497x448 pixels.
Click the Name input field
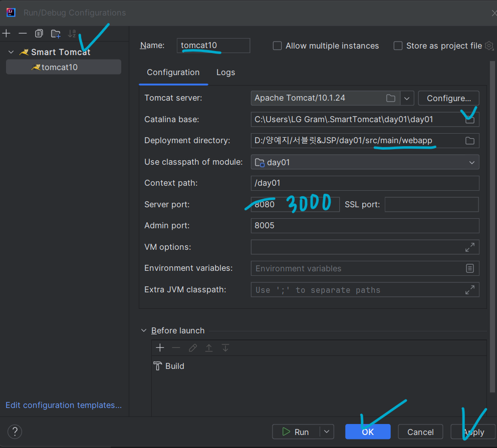click(213, 46)
